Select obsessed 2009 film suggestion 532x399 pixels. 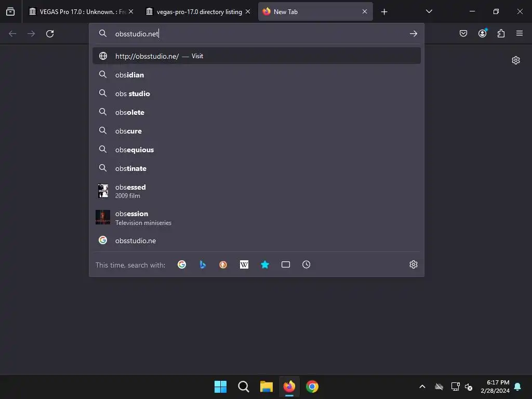click(x=257, y=191)
